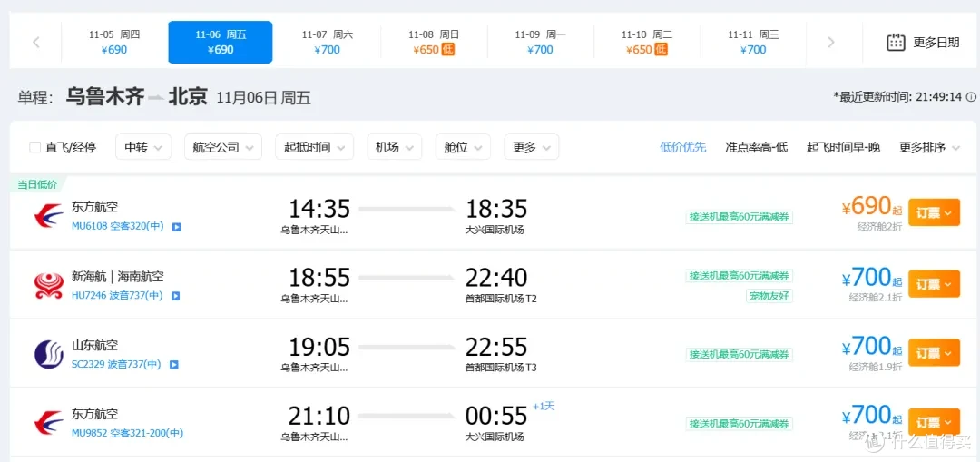The height and width of the screenshot is (462, 980).
Task: Book the 19:05 Shandong Airlines flight
Action: pos(934,353)
